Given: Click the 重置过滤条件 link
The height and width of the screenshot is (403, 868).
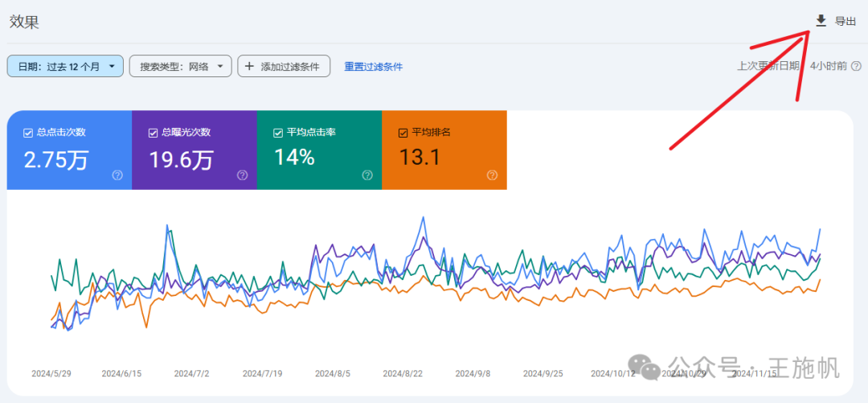Looking at the screenshot, I should (374, 67).
